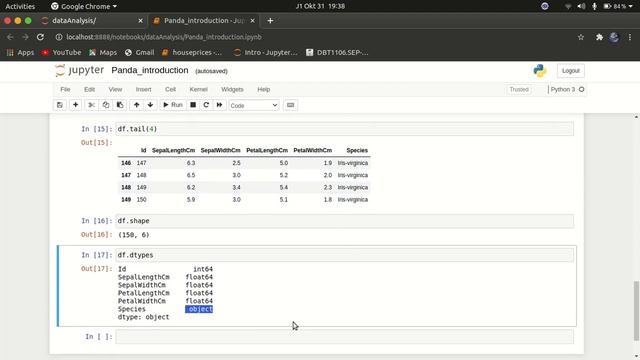Close the dataAnalysis/ tab
Image resolution: width=640 pixels, height=360 pixels.
pos(140,20)
